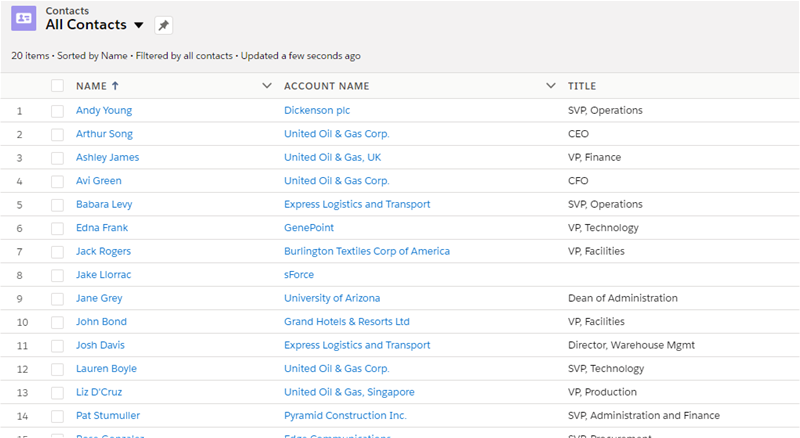Screen dimensions: 800x438
Task: Pin the All Contacts list view
Action: tap(165, 25)
